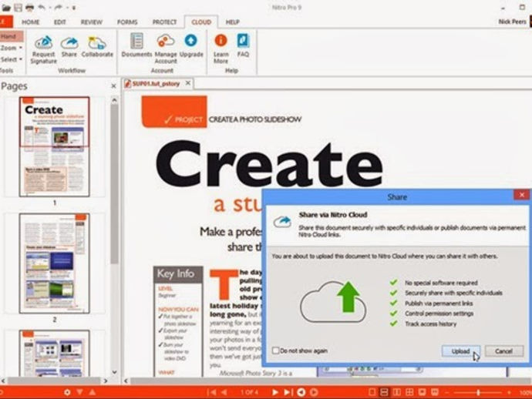Image resolution: width=532 pixels, height=399 pixels.
Task: Close the SUP01.tut_pstory document tab
Action: click(188, 83)
